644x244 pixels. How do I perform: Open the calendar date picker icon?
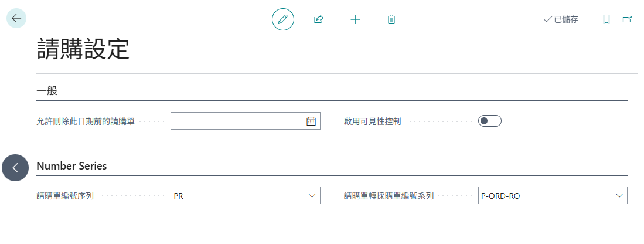pos(311,121)
